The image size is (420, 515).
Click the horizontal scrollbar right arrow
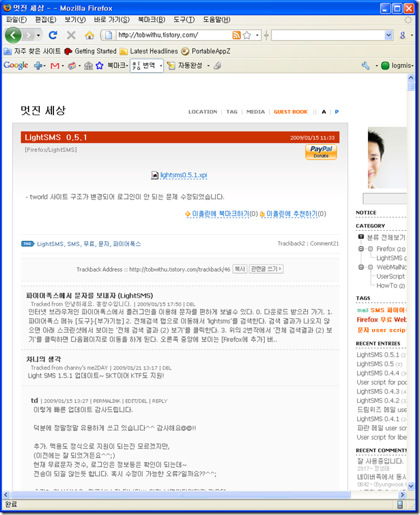pos(402,494)
